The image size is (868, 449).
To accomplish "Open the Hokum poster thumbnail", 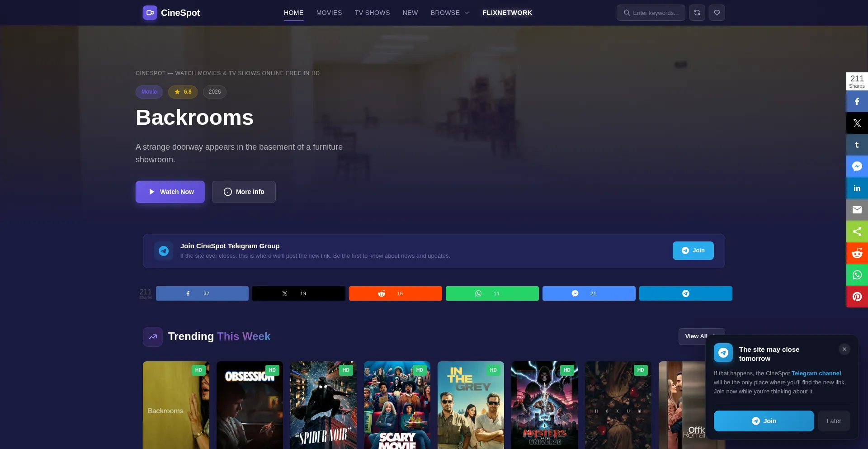I will [x=618, y=405].
